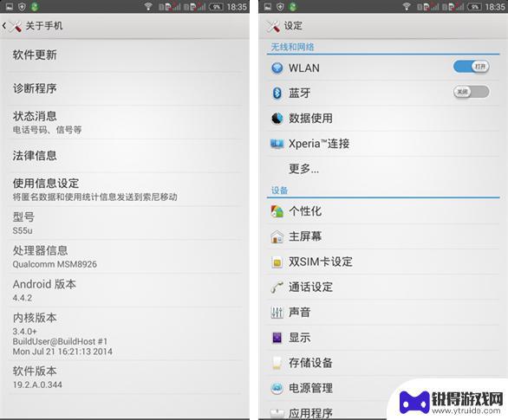Image resolution: width=508 pixels, height=420 pixels.
Task: Tap the 个性化 theme icon
Action: 277,211
